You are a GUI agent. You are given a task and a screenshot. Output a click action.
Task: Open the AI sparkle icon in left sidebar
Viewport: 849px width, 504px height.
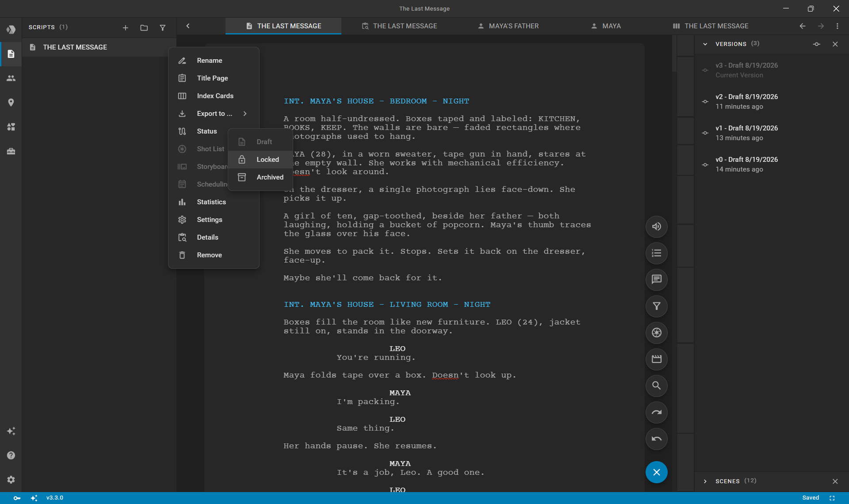[x=11, y=431]
